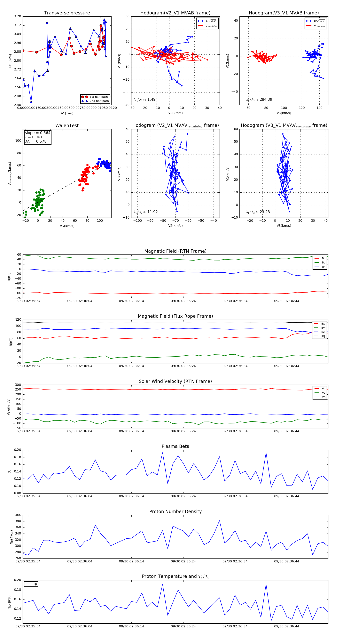This screenshot has width=351, height=644.
Task: Click the 'Magnetic Field (Flux Rope Frame)' title
Action: [x=175, y=316]
